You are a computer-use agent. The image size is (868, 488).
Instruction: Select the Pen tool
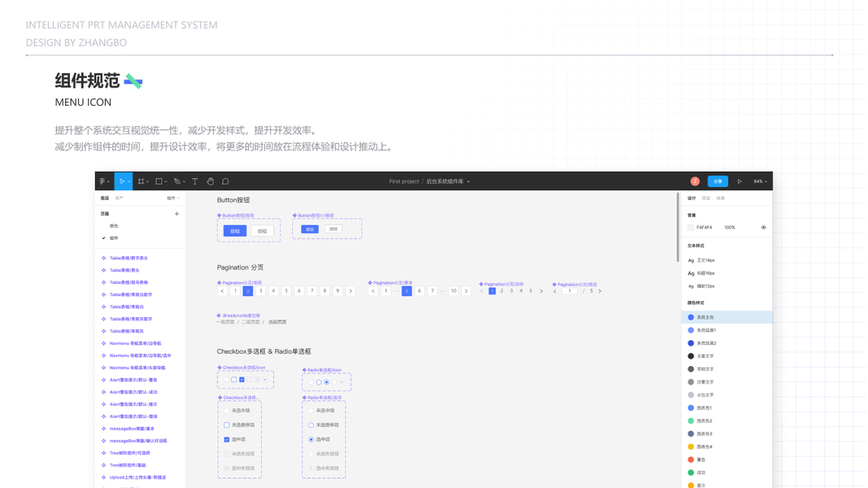(177, 181)
